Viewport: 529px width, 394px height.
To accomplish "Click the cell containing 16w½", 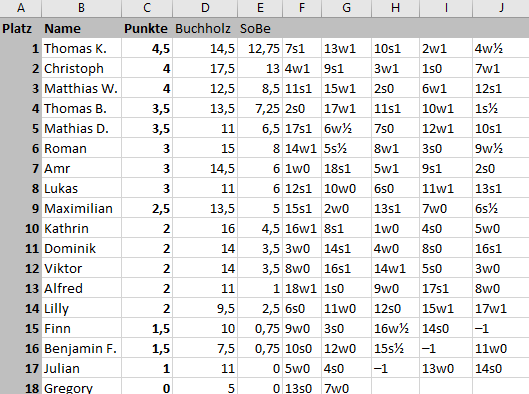I will pos(395,329).
